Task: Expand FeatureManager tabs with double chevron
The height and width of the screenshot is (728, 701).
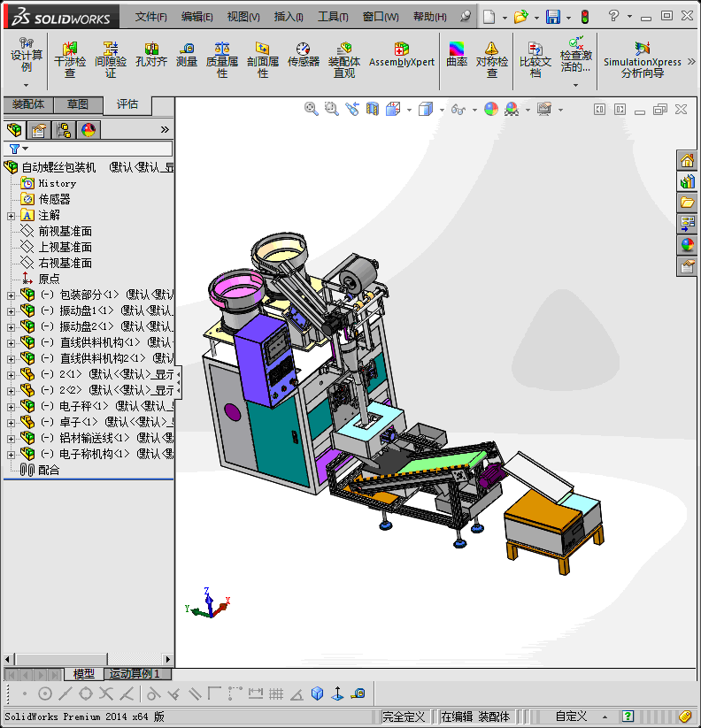Action: click(165, 129)
